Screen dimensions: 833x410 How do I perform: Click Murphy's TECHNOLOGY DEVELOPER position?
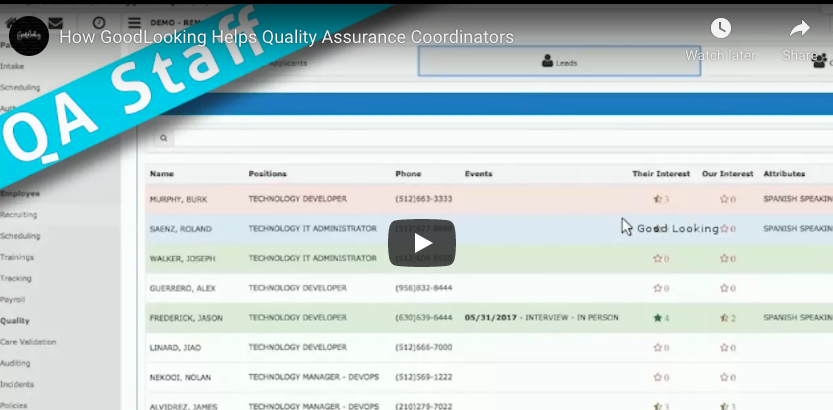[298, 199]
